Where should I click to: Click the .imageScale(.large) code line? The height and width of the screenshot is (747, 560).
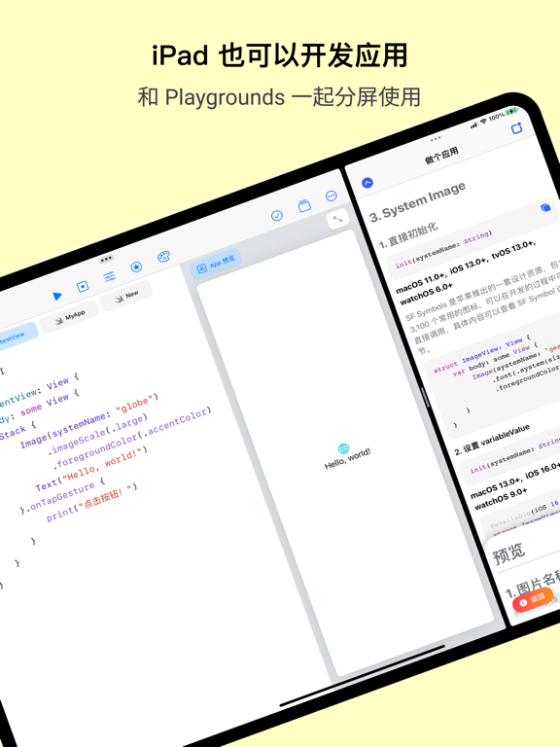coord(98,434)
